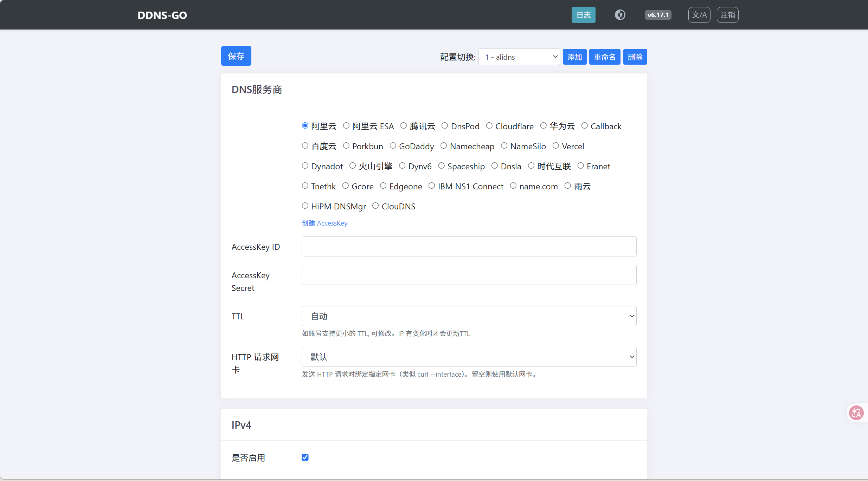
Task: Click 添加 to add a config
Action: pos(575,57)
